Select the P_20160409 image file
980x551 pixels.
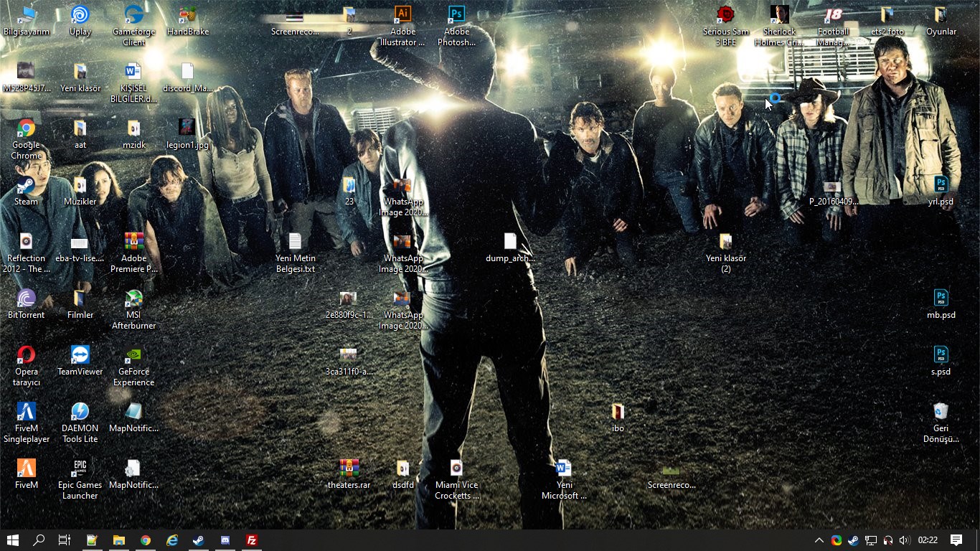(x=833, y=191)
